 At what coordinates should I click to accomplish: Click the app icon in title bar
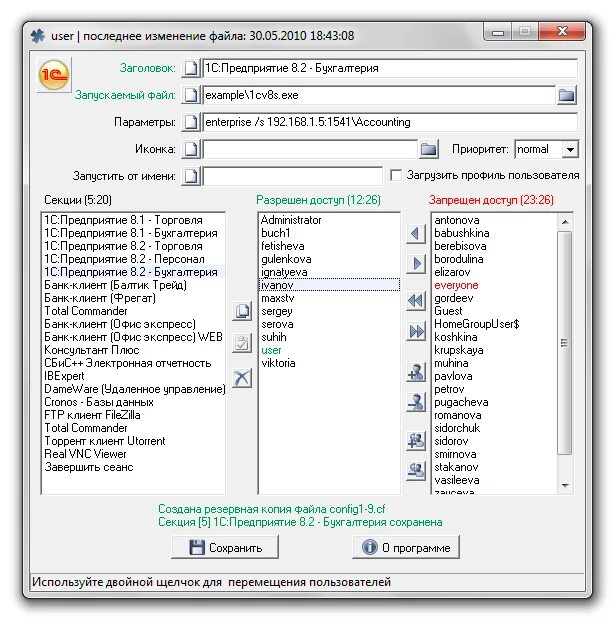tap(38, 36)
